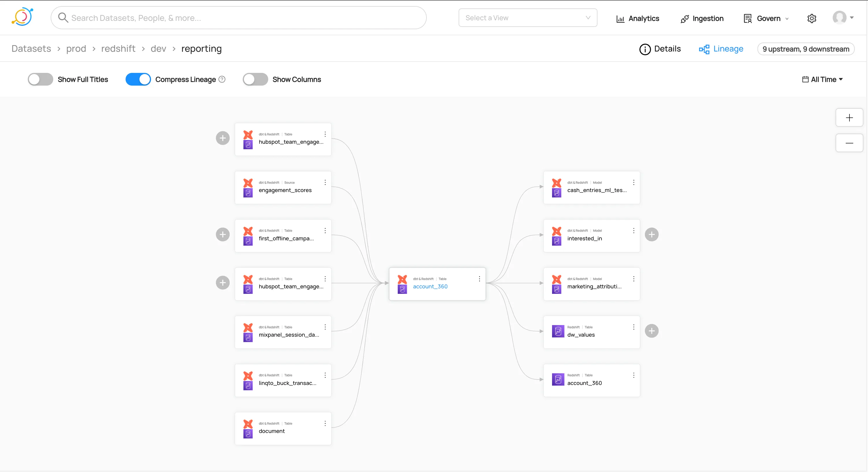Enable the Show Columns toggle

click(255, 79)
